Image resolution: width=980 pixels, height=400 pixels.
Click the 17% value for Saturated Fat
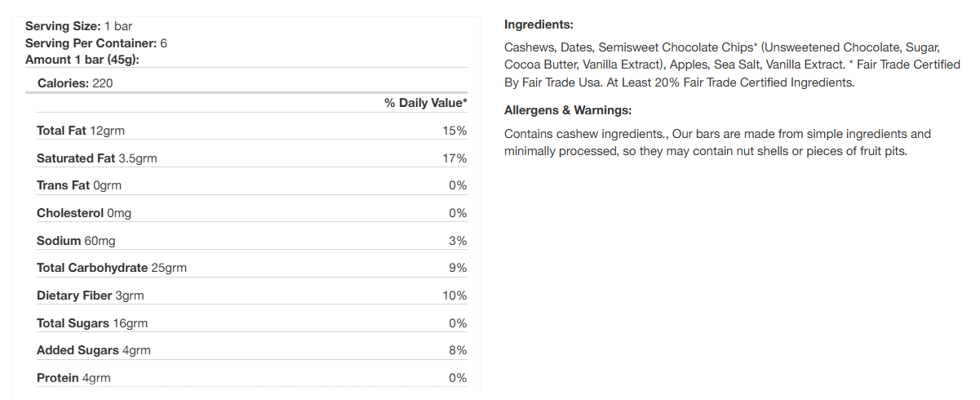455,158
